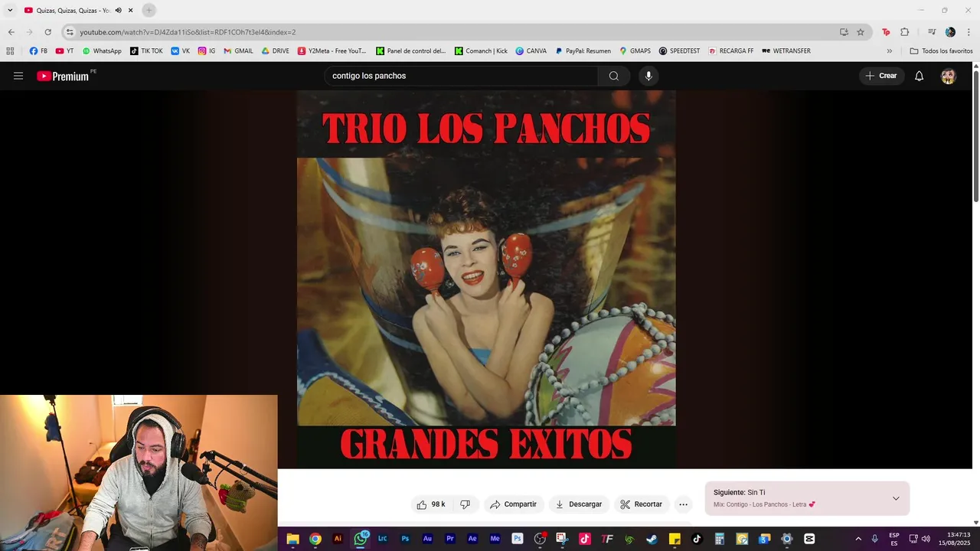This screenshot has width=980, height=551.
Task: Click the Trio Los Panchos video player
Action: tap(486, 279)
